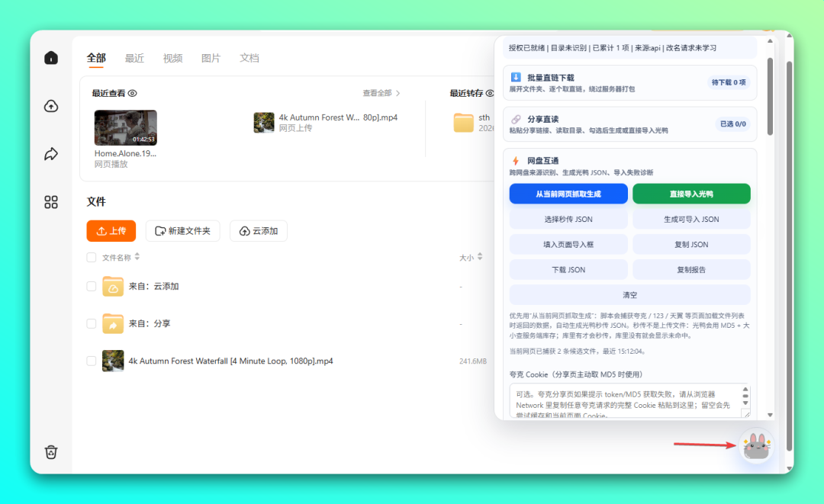Click the panel's vertical scrollbar

pos(770,99)
